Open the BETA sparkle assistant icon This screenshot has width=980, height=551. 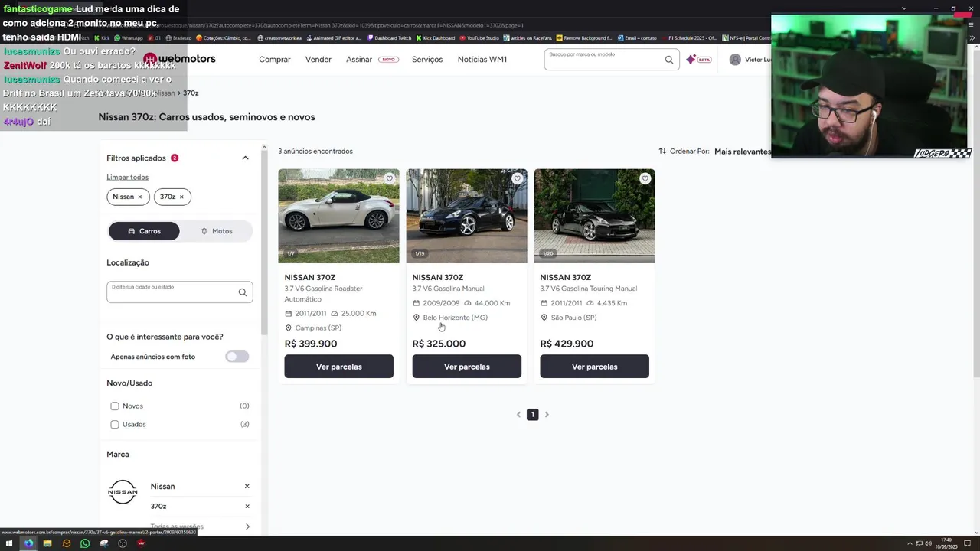[x=698, y=60]
